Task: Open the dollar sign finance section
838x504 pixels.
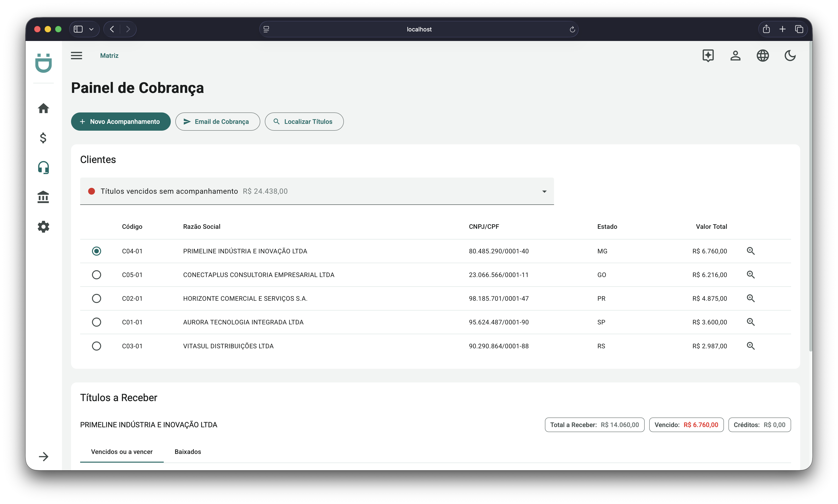Action: point(43,138)
